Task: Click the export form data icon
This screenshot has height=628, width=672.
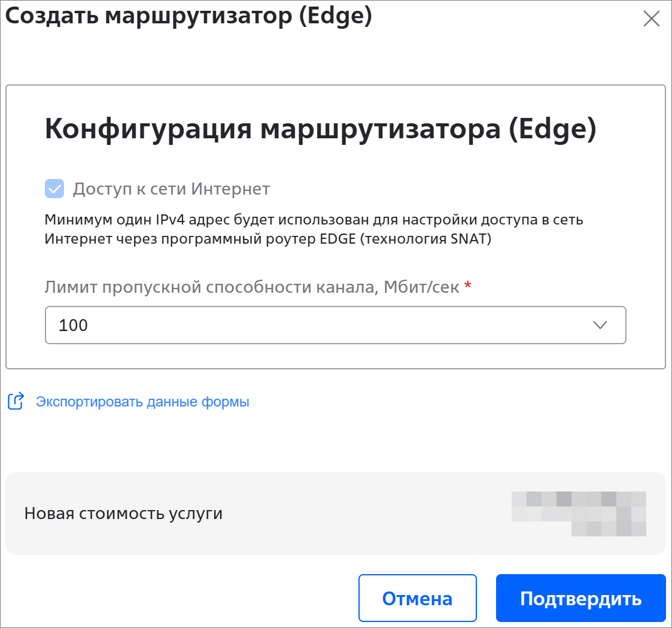Action: point(16,401)
